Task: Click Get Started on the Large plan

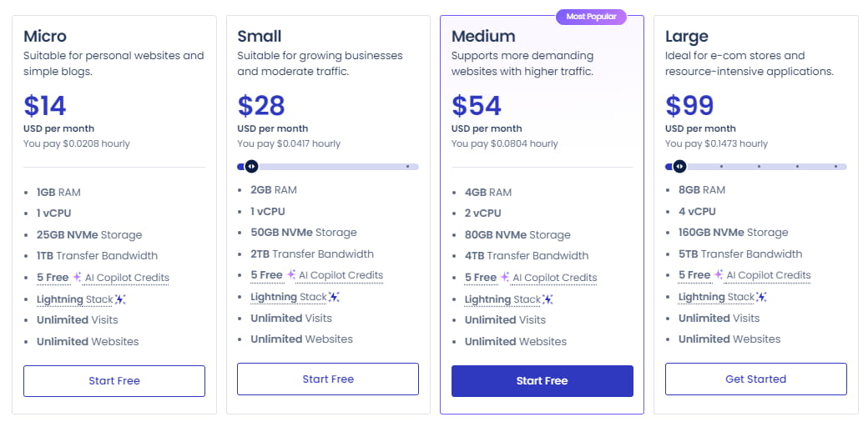Action: (x=755, y=379)
